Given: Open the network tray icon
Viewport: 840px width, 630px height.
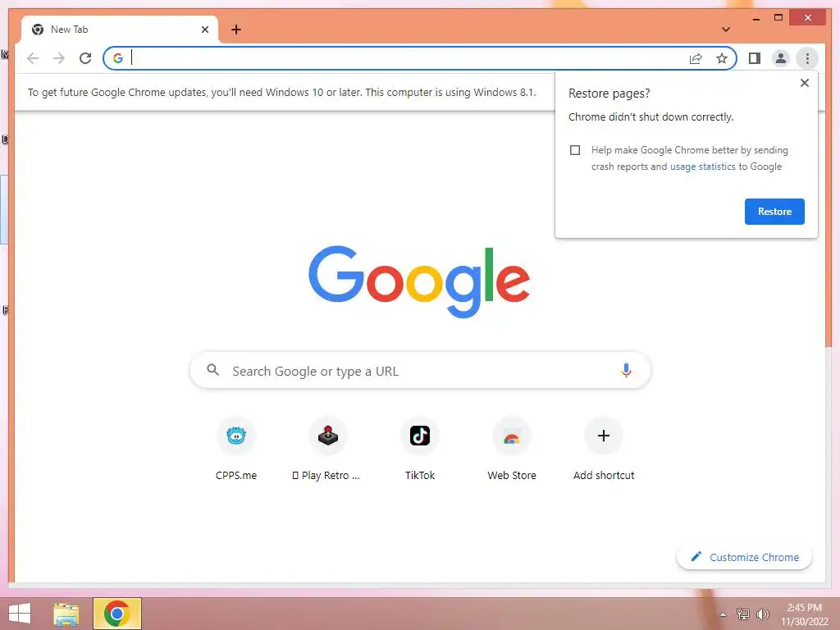Looking at the screenshot, I should tap(742, 614).
